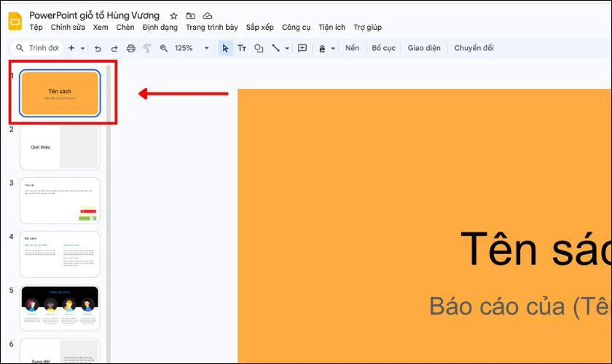This screenshot has height=364, width=612.
Task: Click the input tools icon
Action: click(322, 49)
